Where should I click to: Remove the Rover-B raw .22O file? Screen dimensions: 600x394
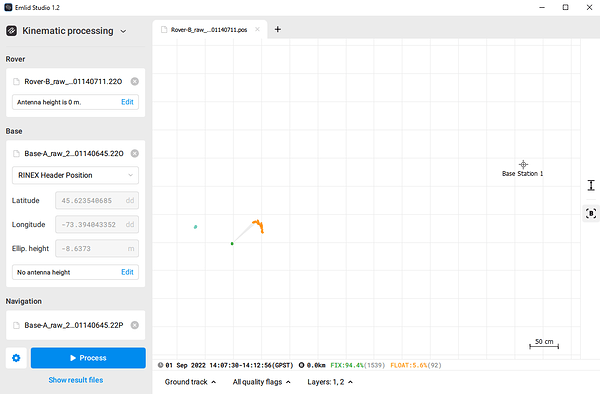click(135, 81)
